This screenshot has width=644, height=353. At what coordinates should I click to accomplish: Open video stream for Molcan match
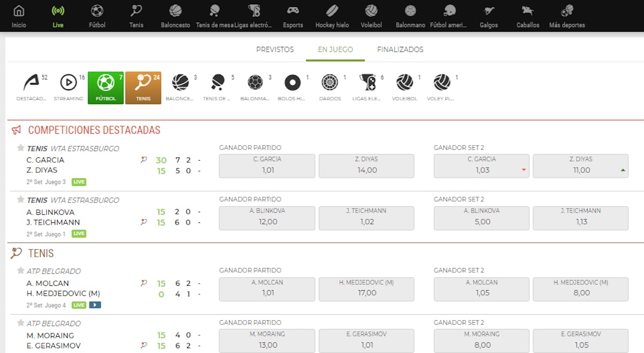click(x=95, y=305)
